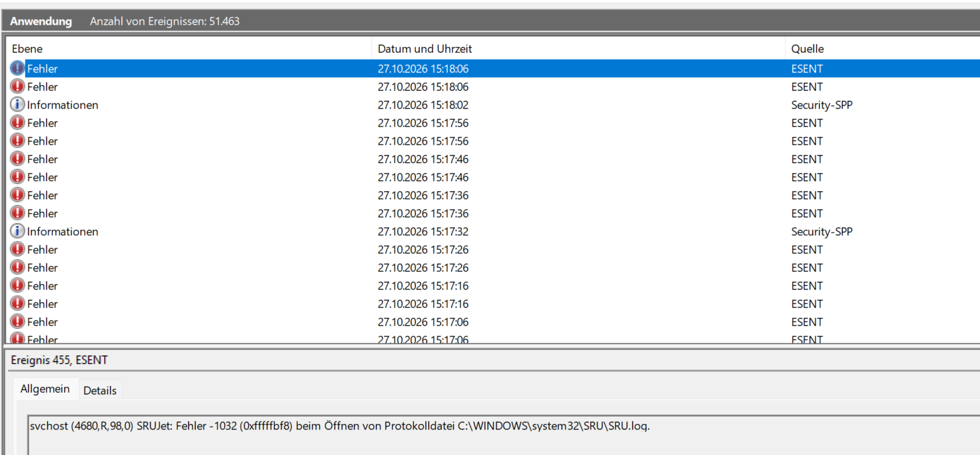This screenshot has height=455, width=980.
Task: Select the second 15:18:06 Fehler event row
Action: (493, 87)
